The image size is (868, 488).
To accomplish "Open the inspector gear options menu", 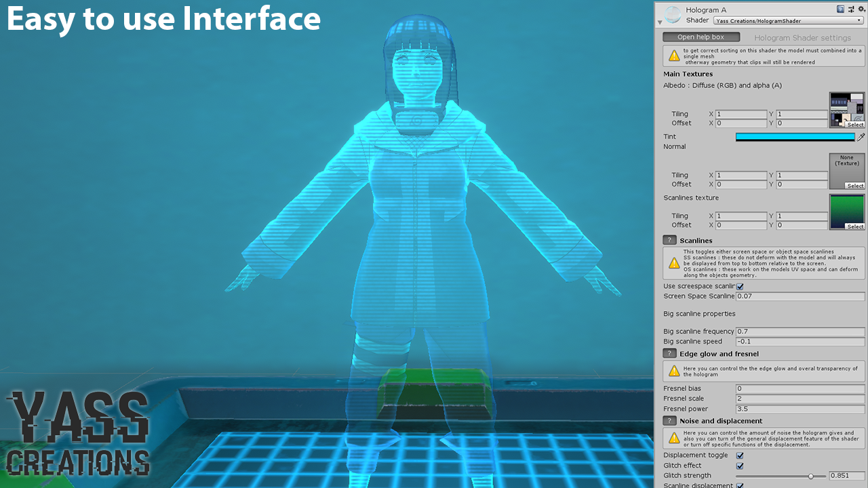I will click(x=861, y=8).
